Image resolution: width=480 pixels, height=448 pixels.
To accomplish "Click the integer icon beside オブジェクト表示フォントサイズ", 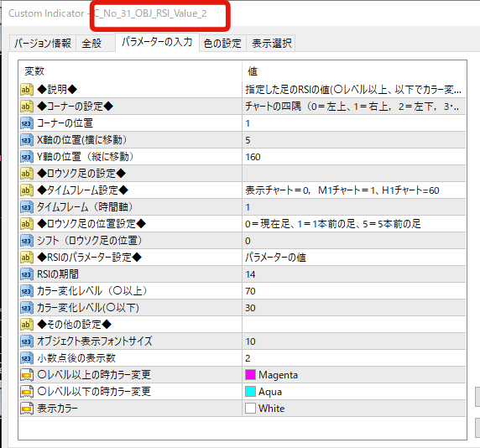I will tap(27, 341).
